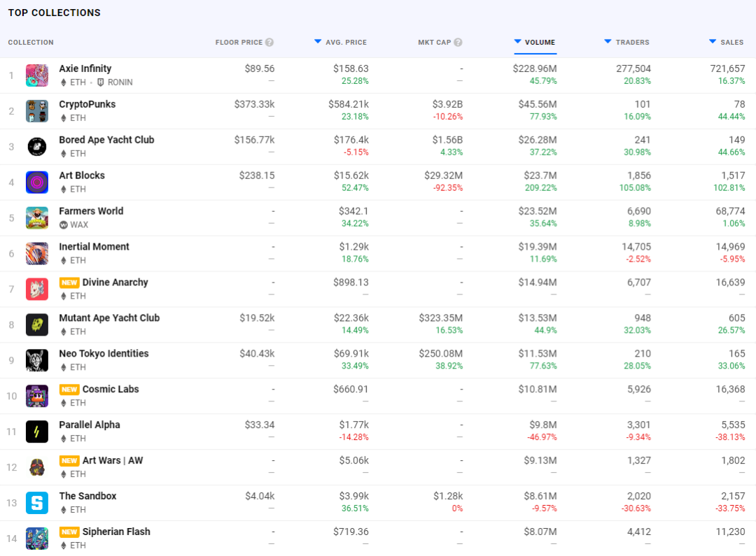Viewport: 756px width, 556px height.
Task: Open the Art Blocks collection icon
Action: click(x=37, y=183)
